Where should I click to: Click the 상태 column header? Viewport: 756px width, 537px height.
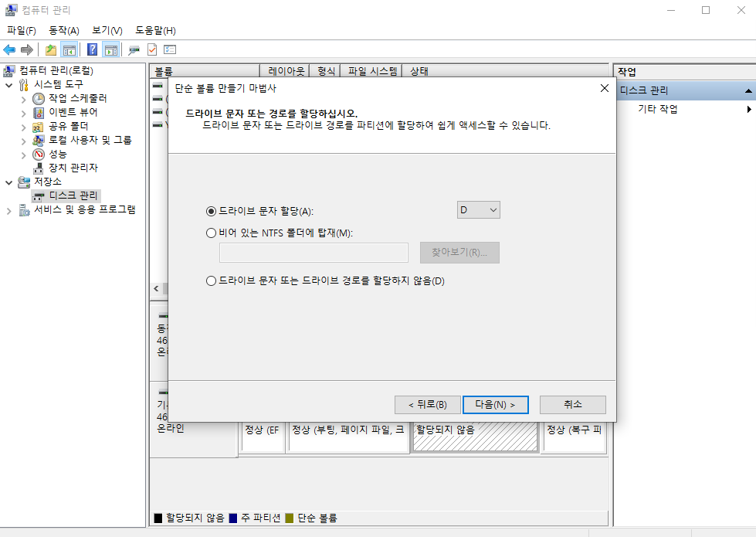505,71
